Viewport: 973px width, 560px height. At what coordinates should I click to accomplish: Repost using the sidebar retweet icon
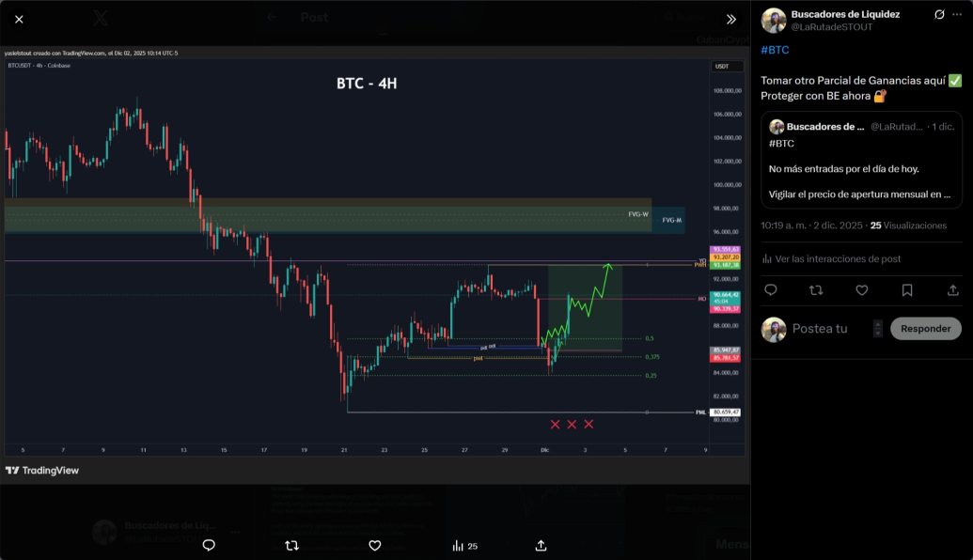pyautogui.click(x=816, y=289)
